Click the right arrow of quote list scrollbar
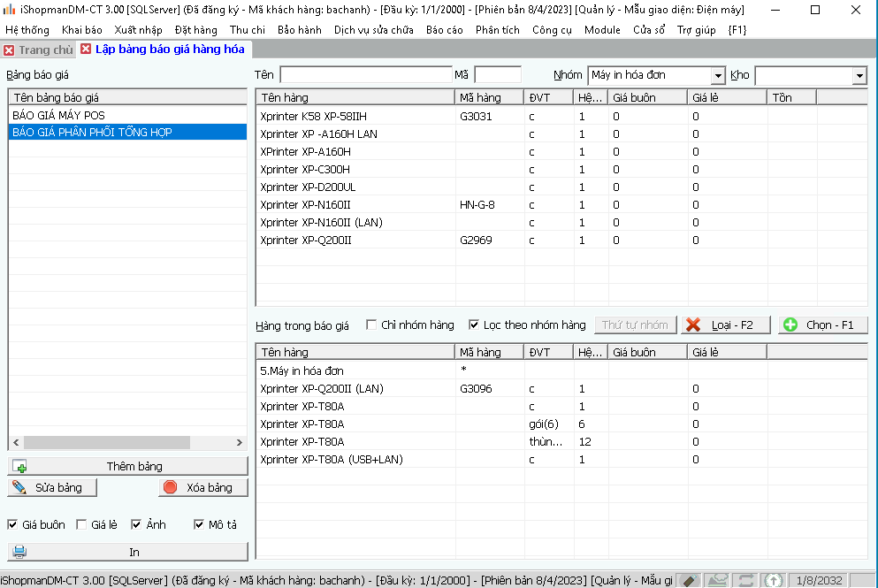 click(x=240, y=442)
